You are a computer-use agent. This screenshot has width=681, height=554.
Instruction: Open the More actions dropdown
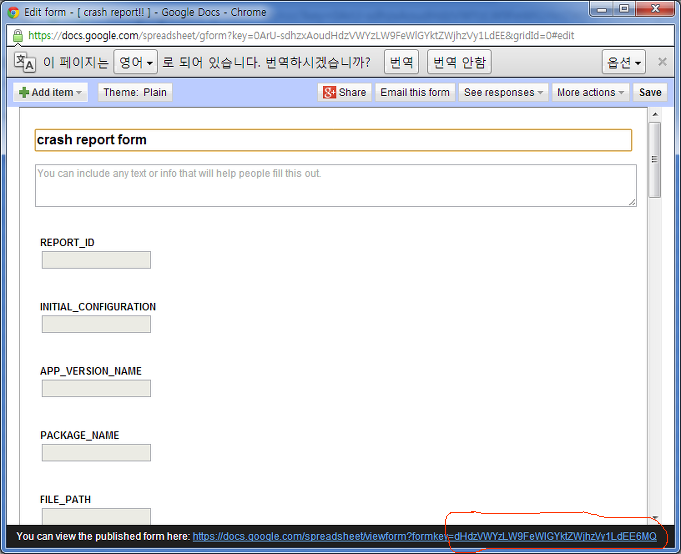[x=590, y=92]
